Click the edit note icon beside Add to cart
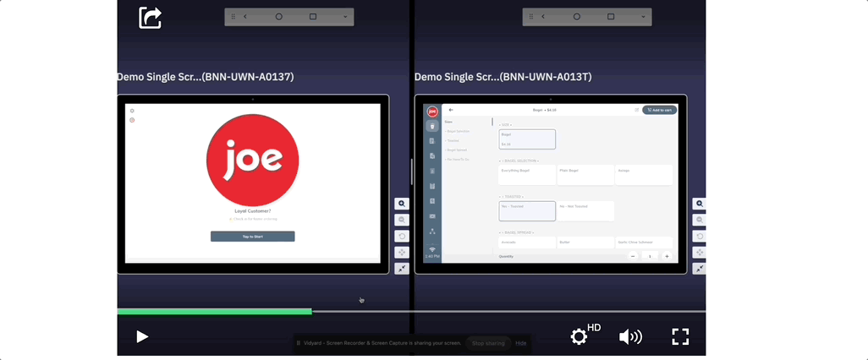Screen dimensions: 868x360 coord(636,110)
